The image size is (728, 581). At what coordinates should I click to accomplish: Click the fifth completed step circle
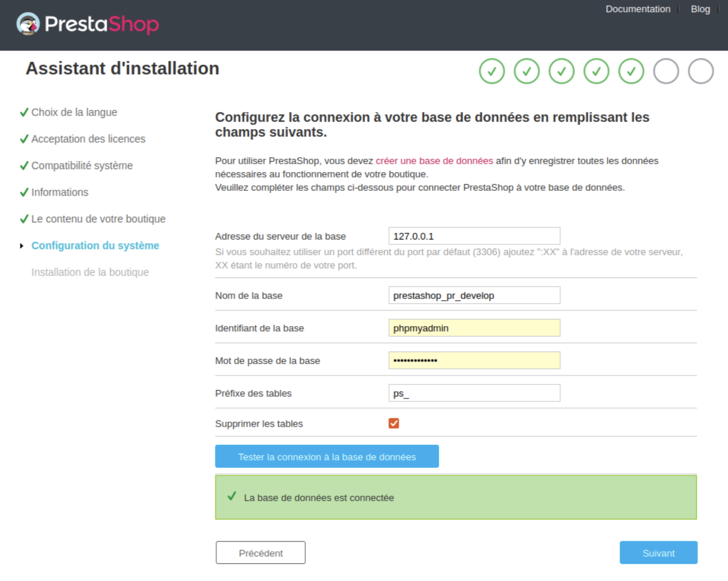631,71
